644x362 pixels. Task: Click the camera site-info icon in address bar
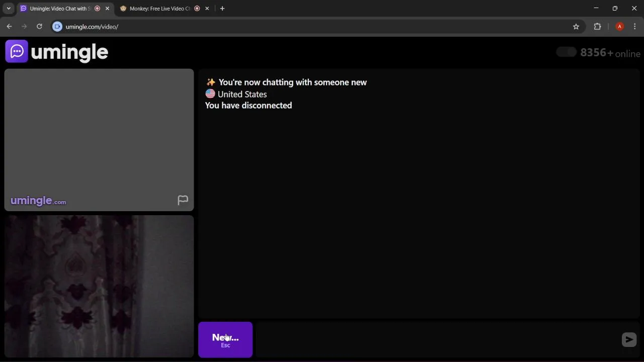(57, 27)
